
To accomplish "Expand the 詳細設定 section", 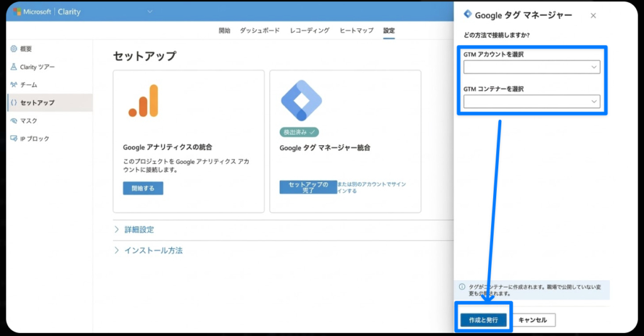I will (138, 230).
